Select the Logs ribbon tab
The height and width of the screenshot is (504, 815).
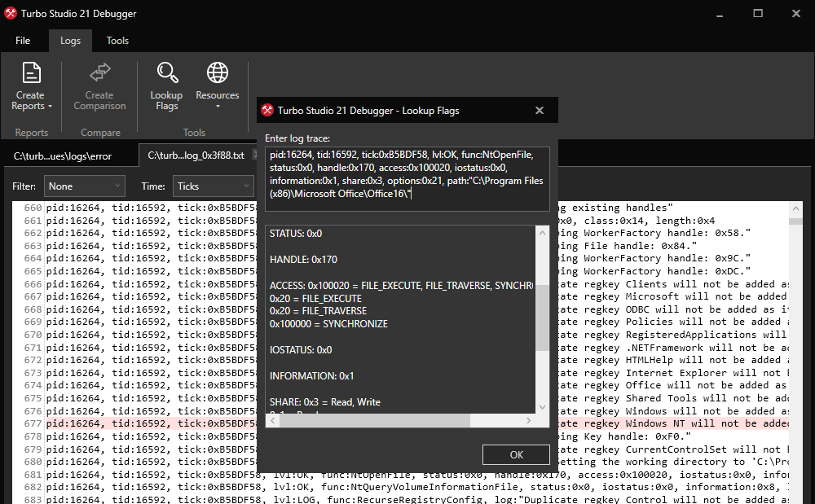click(x=70, y=40)
